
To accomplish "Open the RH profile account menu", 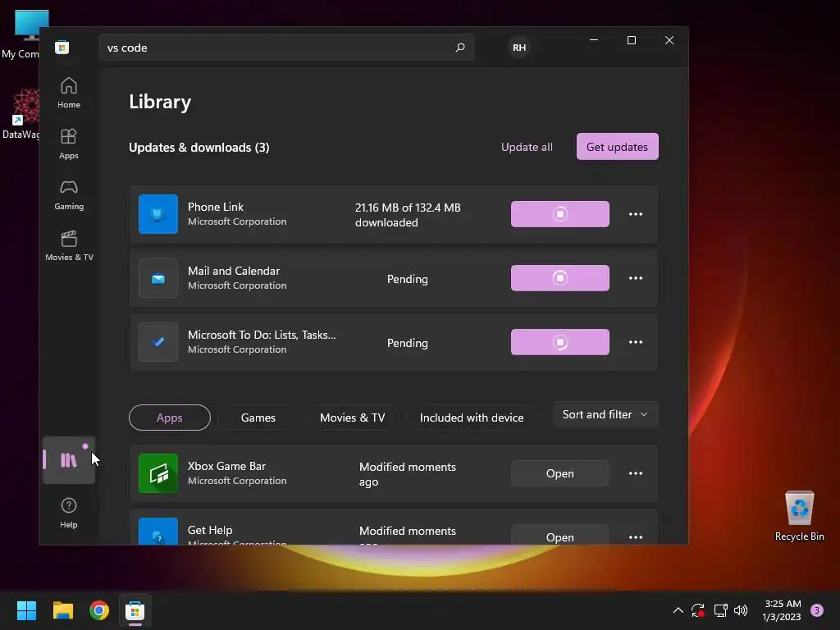I will coord(519,47).
